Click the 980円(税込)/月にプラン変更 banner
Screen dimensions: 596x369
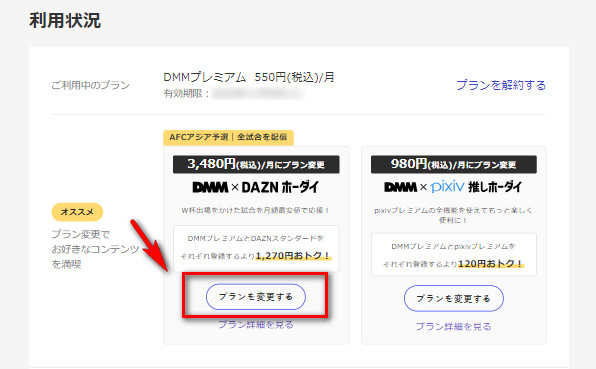(x=454, y=165)
